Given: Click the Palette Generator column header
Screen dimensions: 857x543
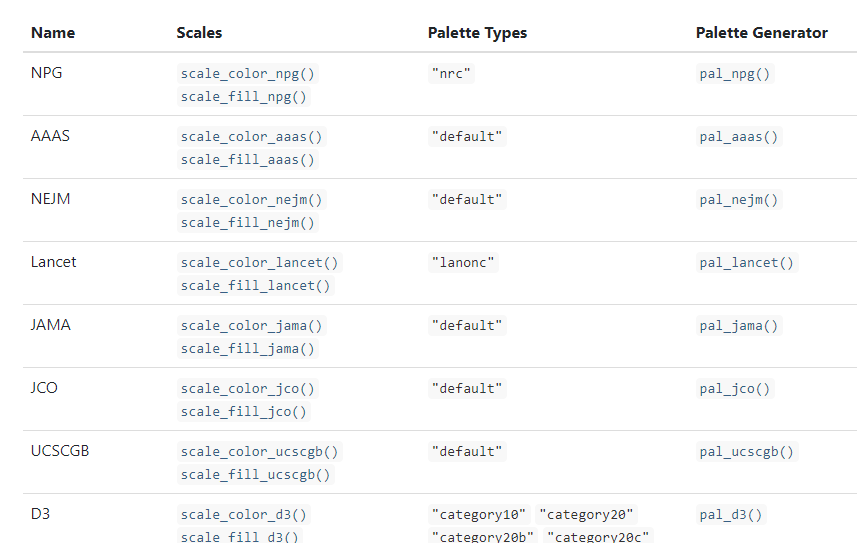Looking at the screenshot, I should tap(761, 33).
